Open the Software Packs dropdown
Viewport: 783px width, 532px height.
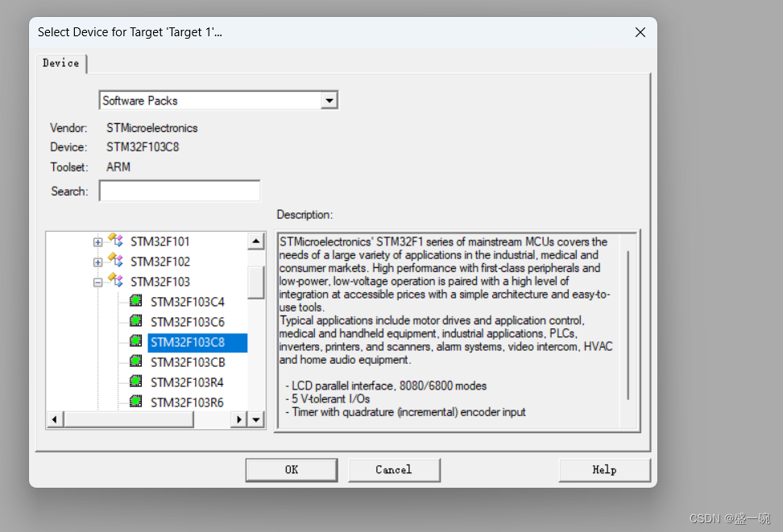tap(329, 101)
